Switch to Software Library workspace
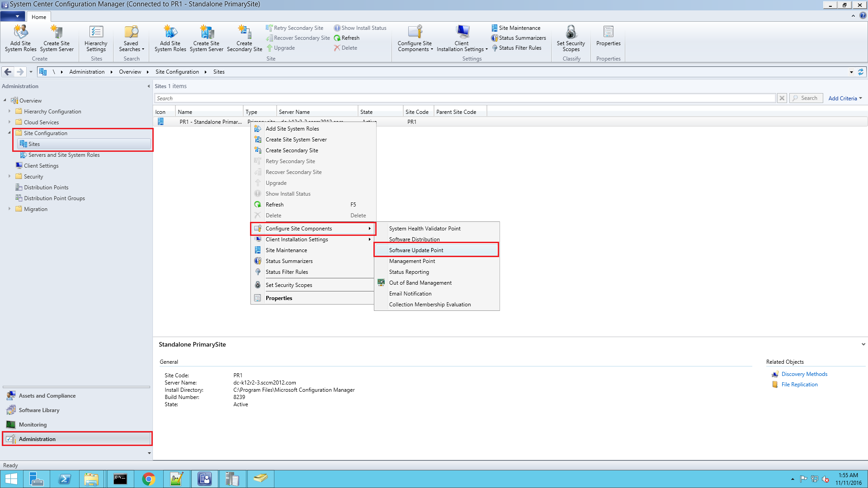Image resolution: width=868 pixels, height=488 pixels. click(x=39, y=410)
